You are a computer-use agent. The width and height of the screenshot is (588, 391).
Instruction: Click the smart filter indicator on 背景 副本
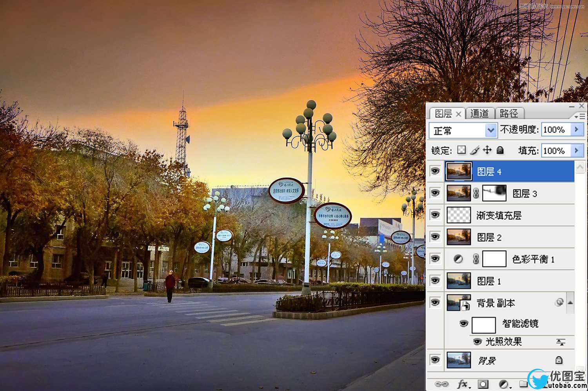(559, 302)
